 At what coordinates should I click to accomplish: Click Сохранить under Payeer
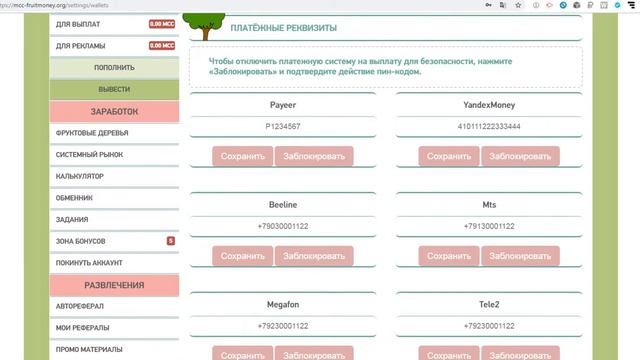[x=242, y=156]
